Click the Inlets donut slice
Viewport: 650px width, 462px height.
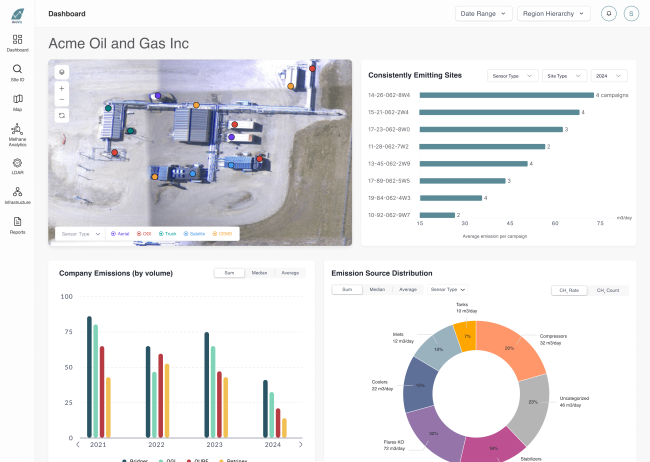pyautogui.click(x=437, y=348)
